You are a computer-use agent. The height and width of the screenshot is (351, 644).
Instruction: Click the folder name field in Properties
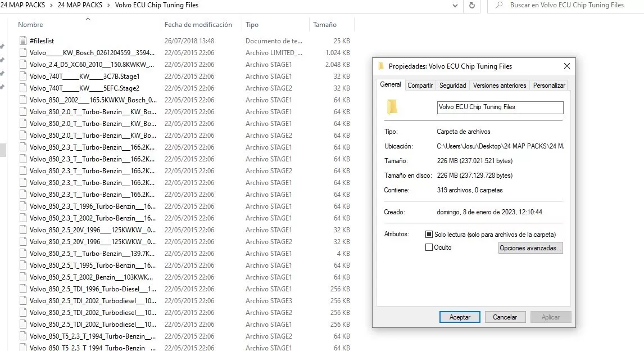point(500,107)
